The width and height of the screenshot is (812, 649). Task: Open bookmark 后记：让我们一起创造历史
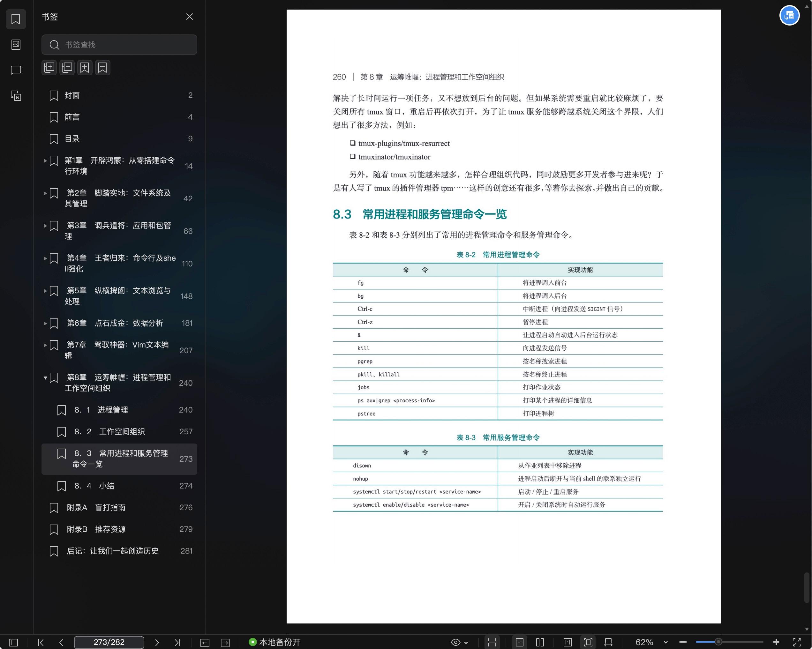point(119,551)
